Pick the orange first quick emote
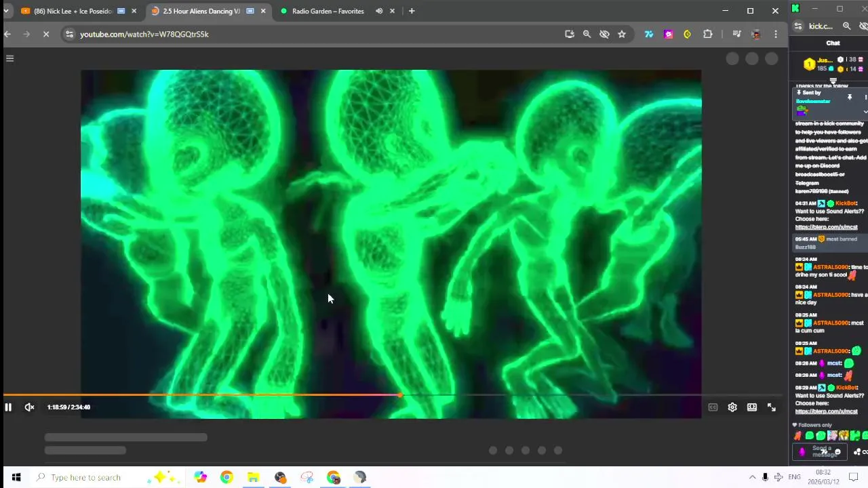 (798, 436)
